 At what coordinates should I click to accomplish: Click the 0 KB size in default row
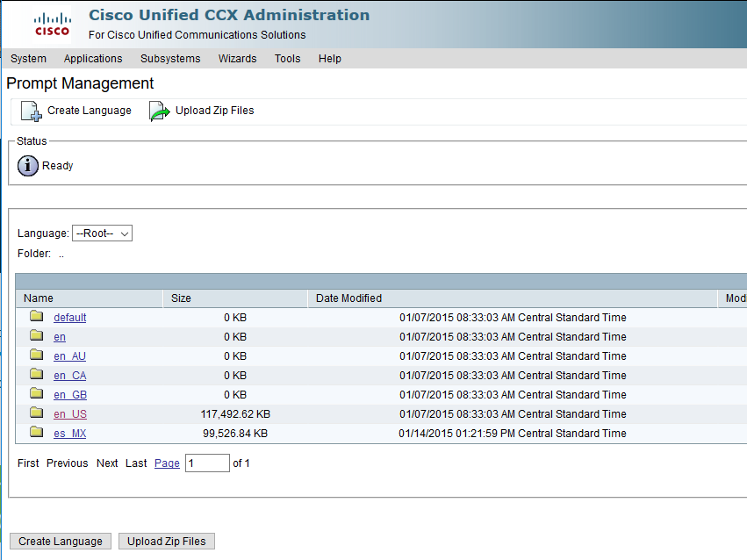235,318
